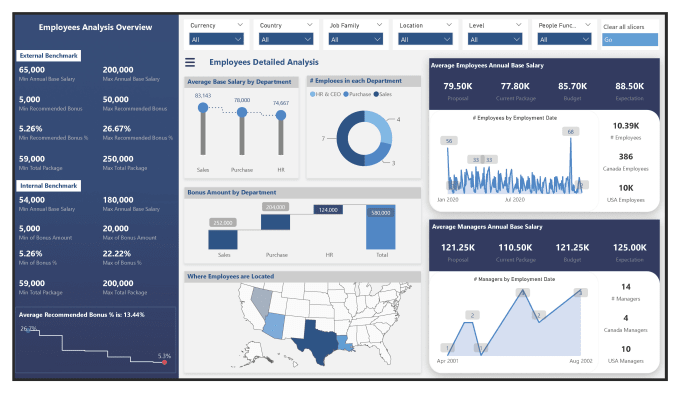Click the 10 USA Managers value
The image size is (680, 393).
pos(626,349)
